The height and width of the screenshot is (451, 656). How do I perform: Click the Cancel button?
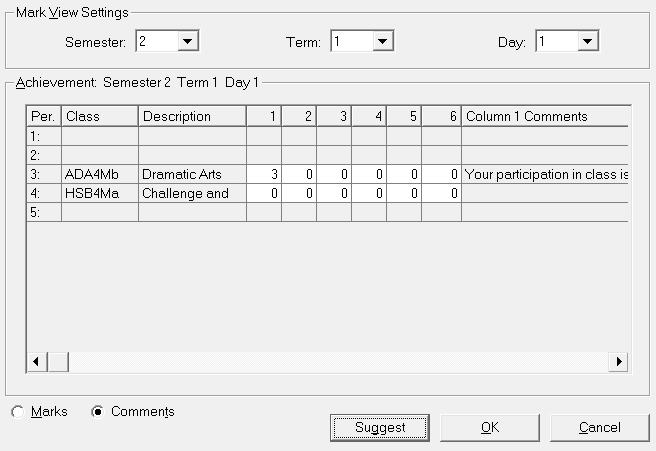[599, 427]
